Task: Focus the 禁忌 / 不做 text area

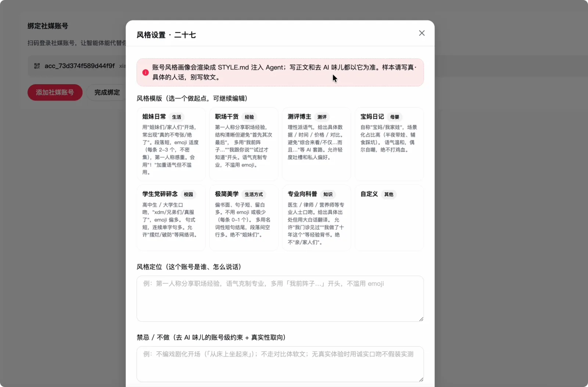Action: [x=280, y=364]
